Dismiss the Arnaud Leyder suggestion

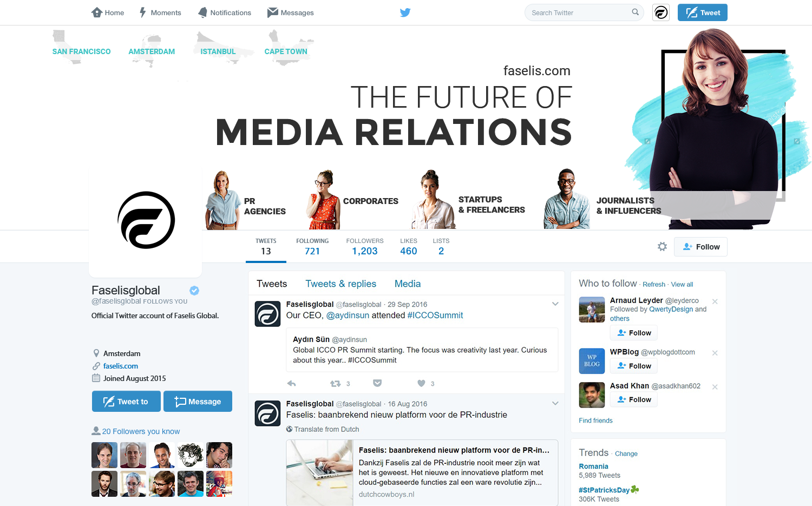(x=715, y=301)
